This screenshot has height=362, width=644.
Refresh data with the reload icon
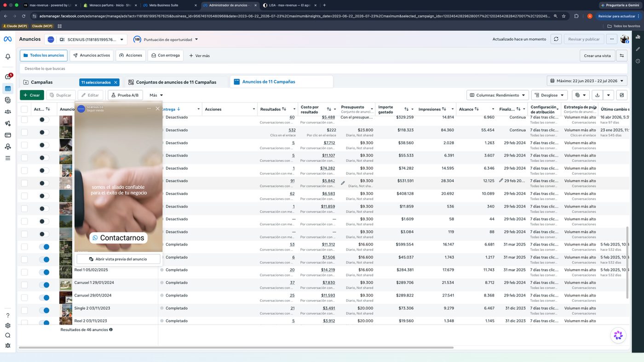pyautogui.click(x=556, y=39)
